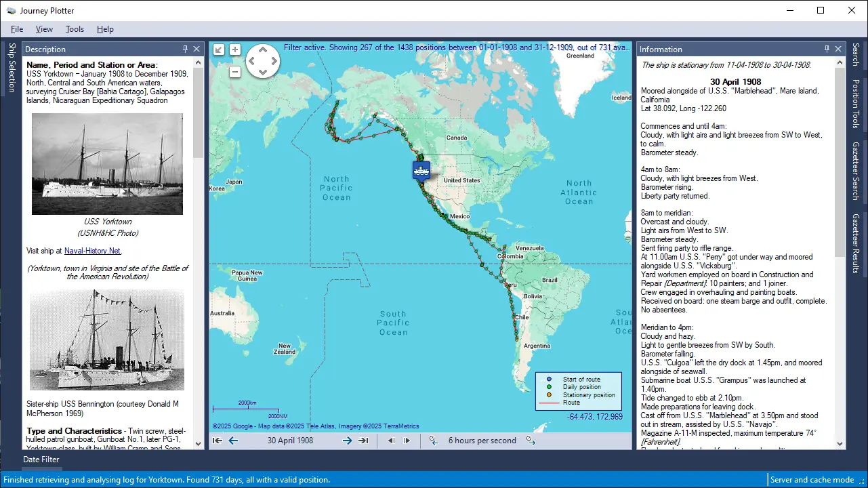Open the Date Filter tab

(41, 460)
